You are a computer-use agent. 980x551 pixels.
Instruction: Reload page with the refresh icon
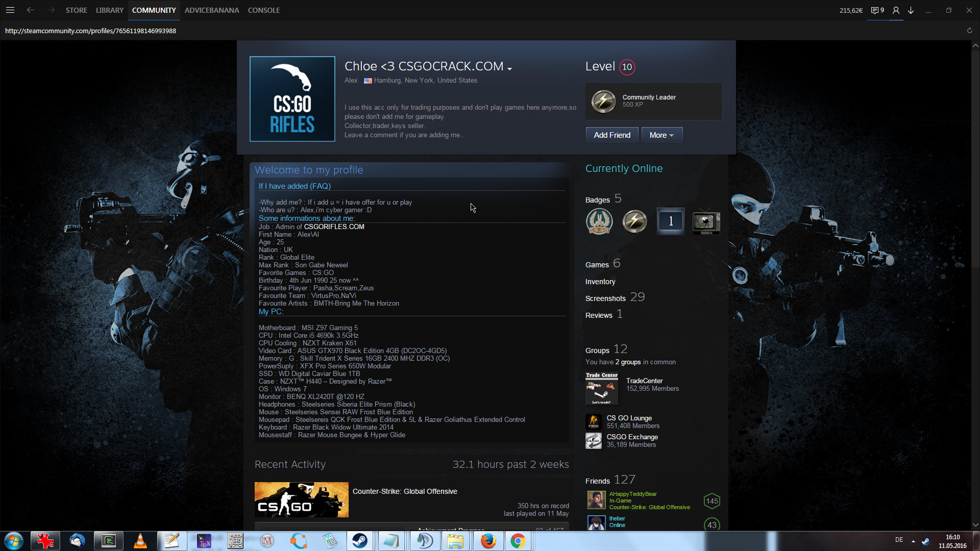tap(969, 31)
